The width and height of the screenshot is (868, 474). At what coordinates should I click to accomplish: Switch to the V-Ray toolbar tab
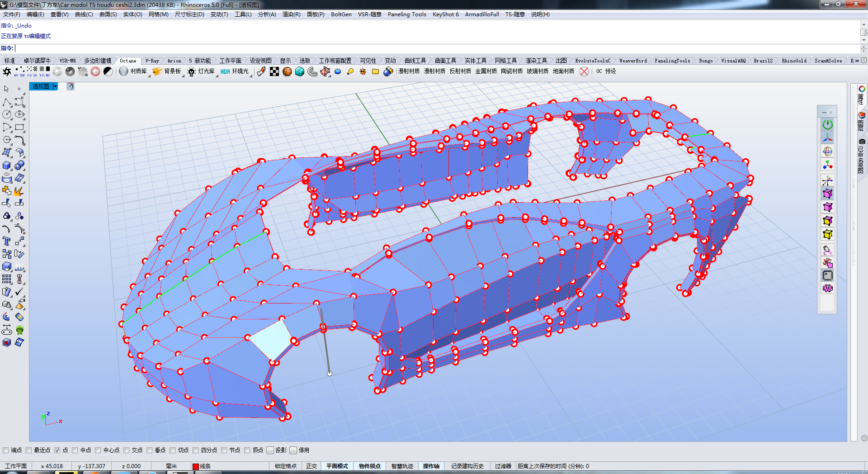pos(152,61)
